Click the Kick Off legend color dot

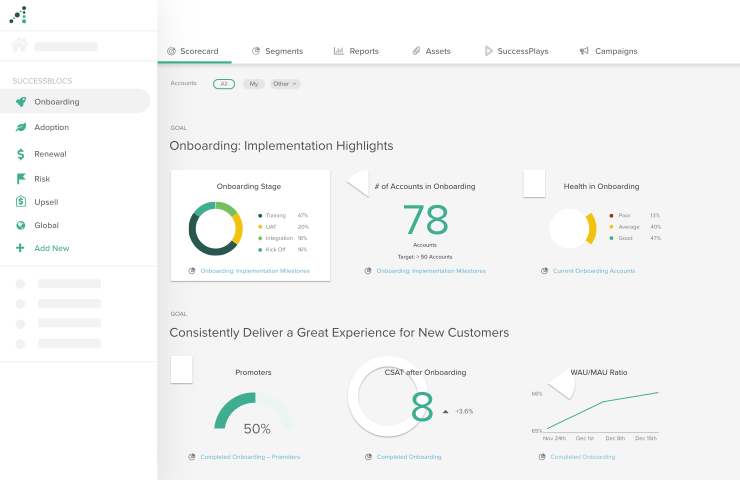click(x=260, y=250)
